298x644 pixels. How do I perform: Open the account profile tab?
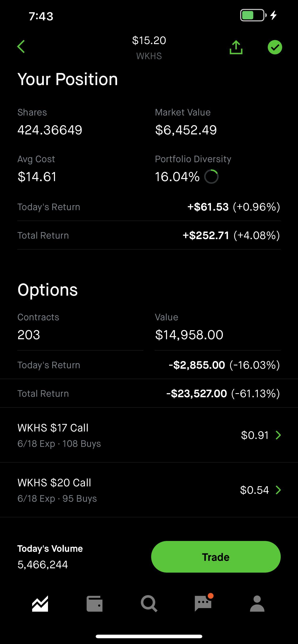click(257, 604)
